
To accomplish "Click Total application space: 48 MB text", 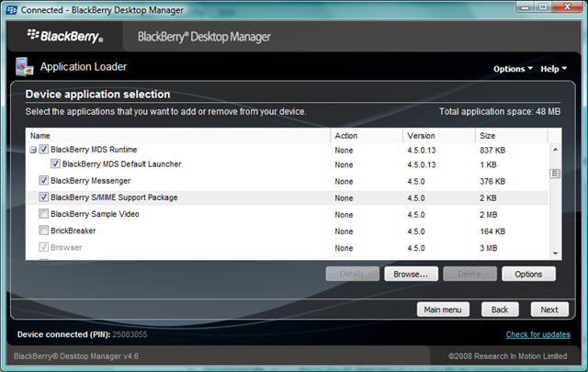I will tap(500, 112).
